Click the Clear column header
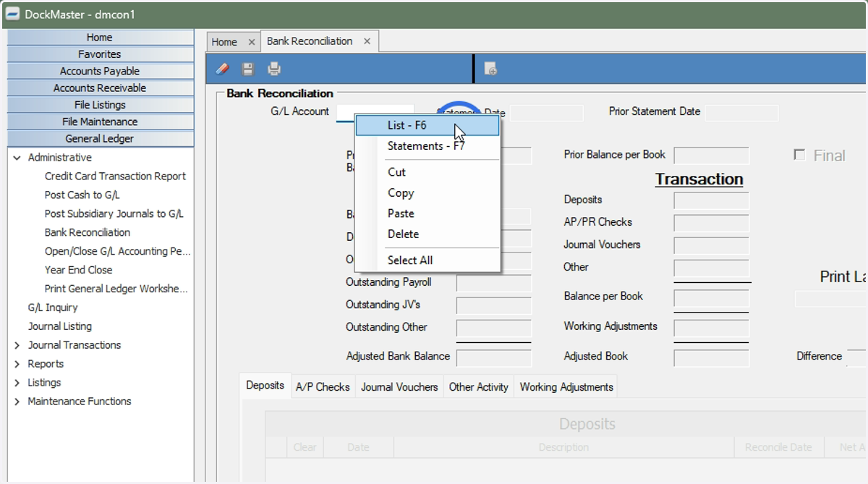868x484 pixels. click(x=305, y=447)
